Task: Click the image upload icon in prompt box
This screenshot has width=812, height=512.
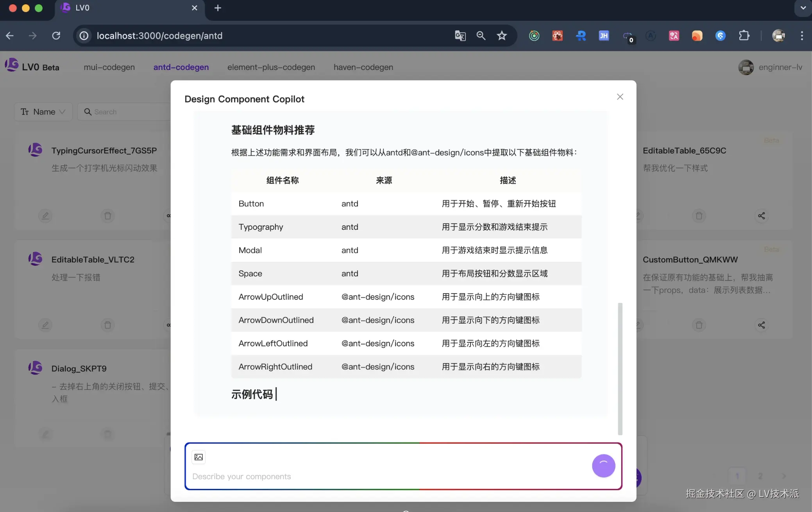Action: tap(199, 457)
